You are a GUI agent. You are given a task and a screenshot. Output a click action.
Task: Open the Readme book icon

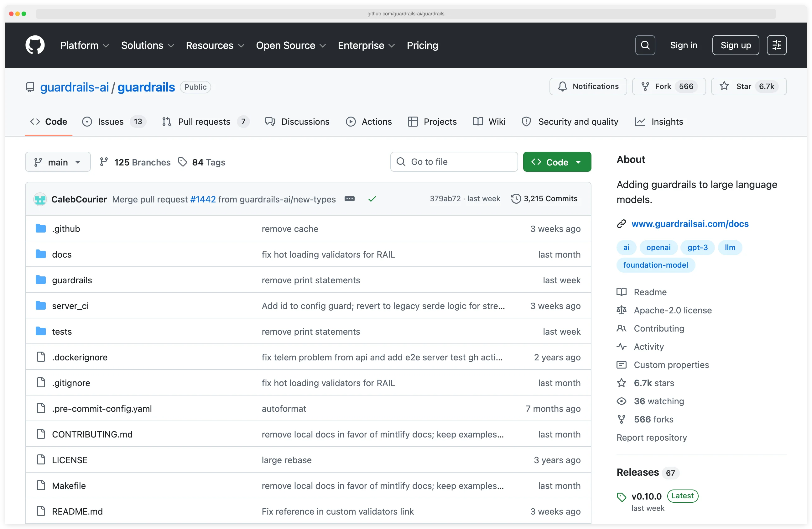[621, 292]
